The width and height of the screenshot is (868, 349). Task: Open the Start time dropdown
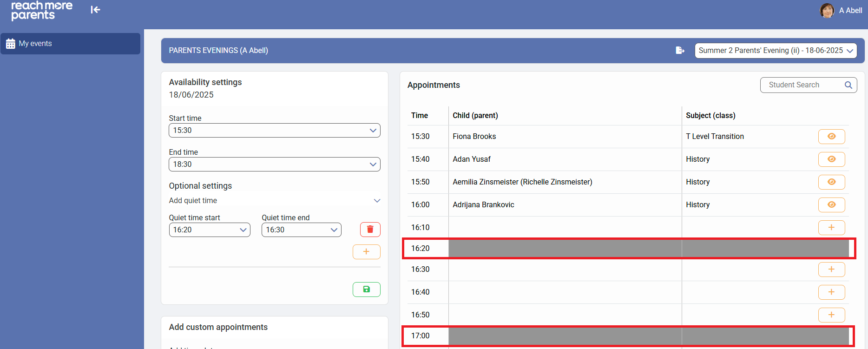click(x=274, y=131)
